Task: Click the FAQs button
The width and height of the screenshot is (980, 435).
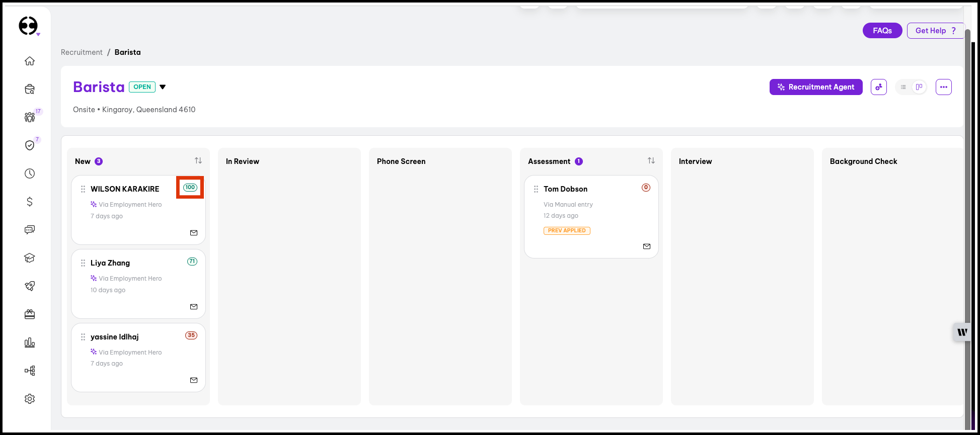Action: click(x=882, y=31)
